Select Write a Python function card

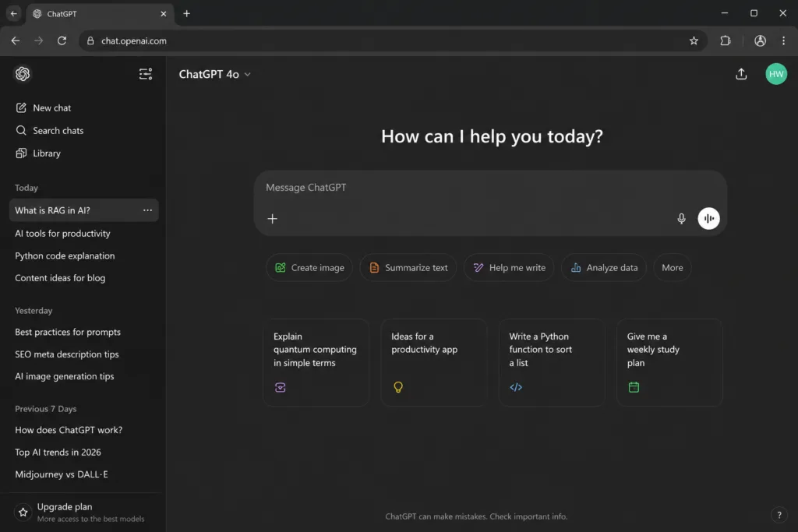click(x=552, y=362)
